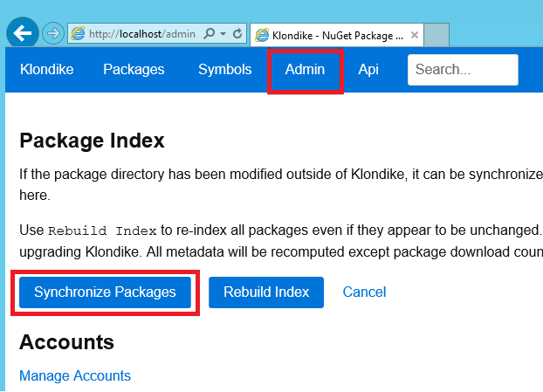Image resolution: width=543 pixels, height=392 pixels.
Task: Click the search magnifier icon in address bar
Action: 210,33
